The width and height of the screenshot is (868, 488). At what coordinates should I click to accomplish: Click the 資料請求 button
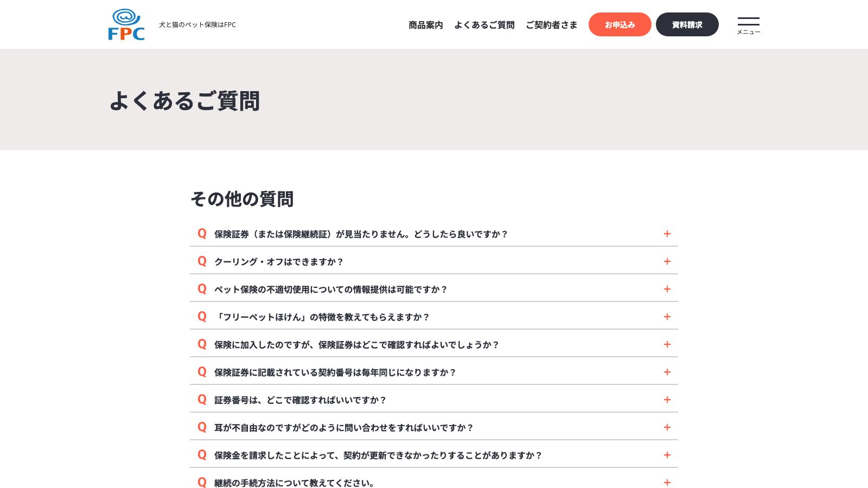tap(687, 24)
